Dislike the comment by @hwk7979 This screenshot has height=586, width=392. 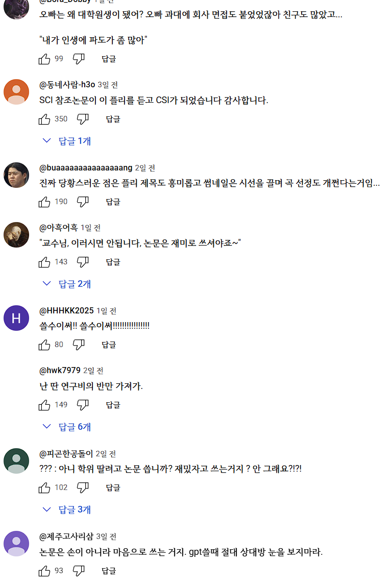click(83, 405)
